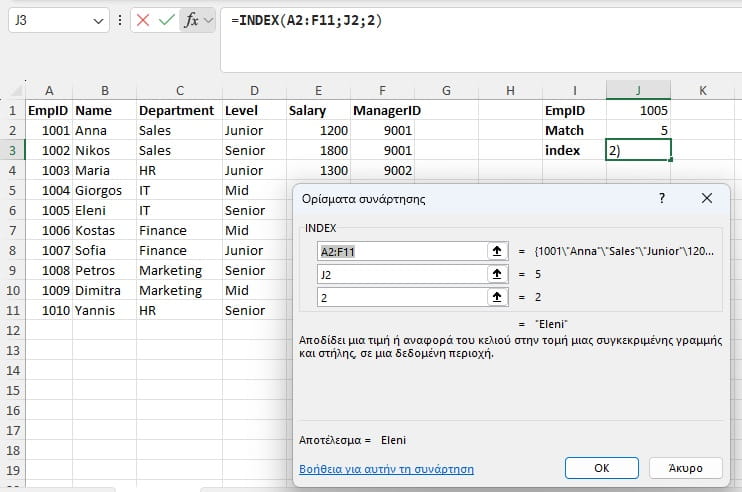Click salary cell with value 1800
The image size is (742, 492).
[x=318, y=150]
